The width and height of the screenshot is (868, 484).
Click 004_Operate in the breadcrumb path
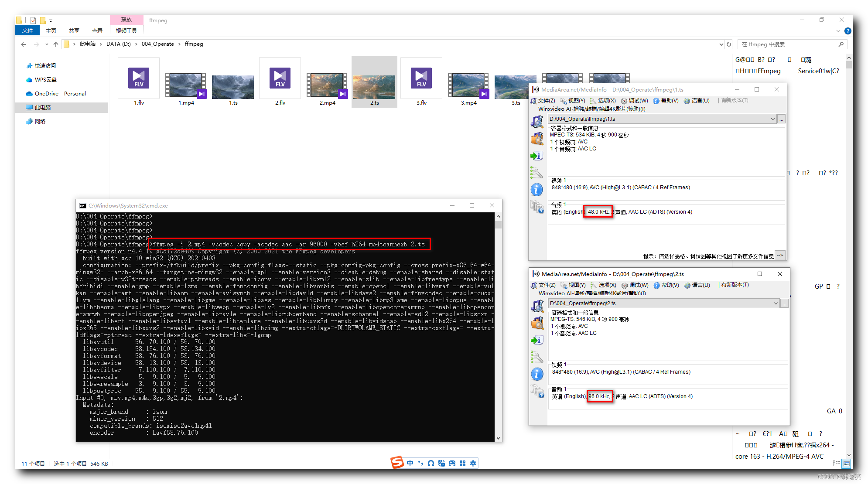click(x=157, y=44)
